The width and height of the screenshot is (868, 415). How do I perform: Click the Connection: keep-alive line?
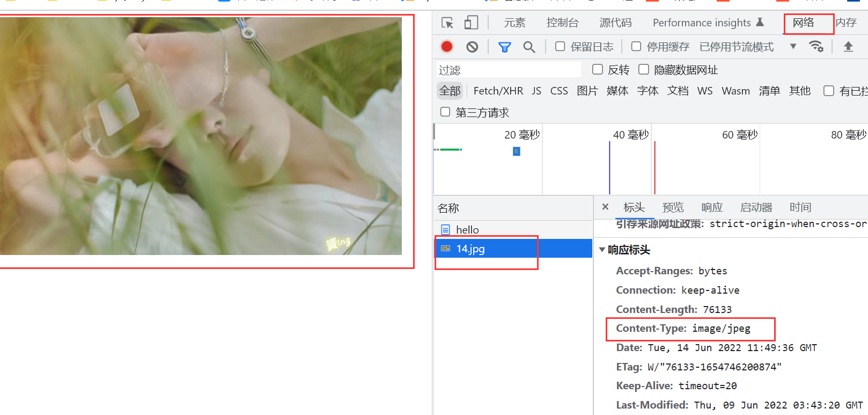coord(678,290)
